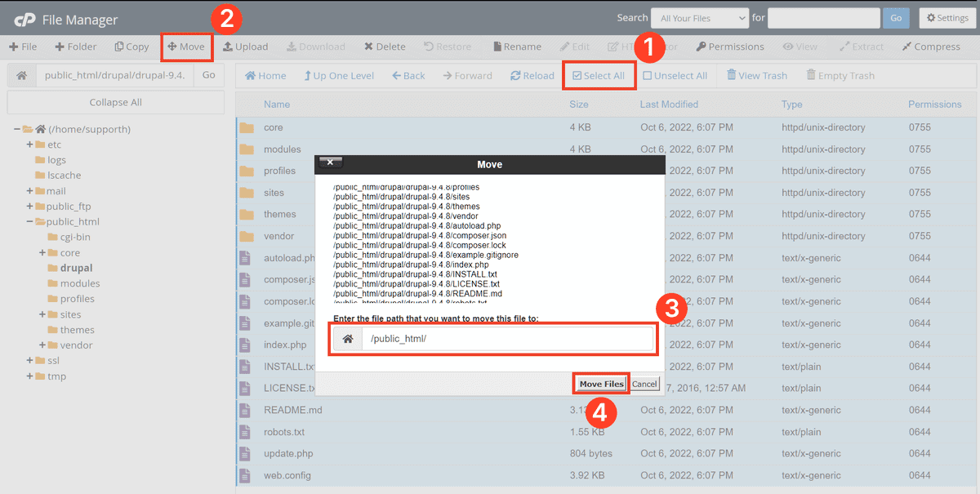
Task: Click the Move Files button
Action: [601, 384]
